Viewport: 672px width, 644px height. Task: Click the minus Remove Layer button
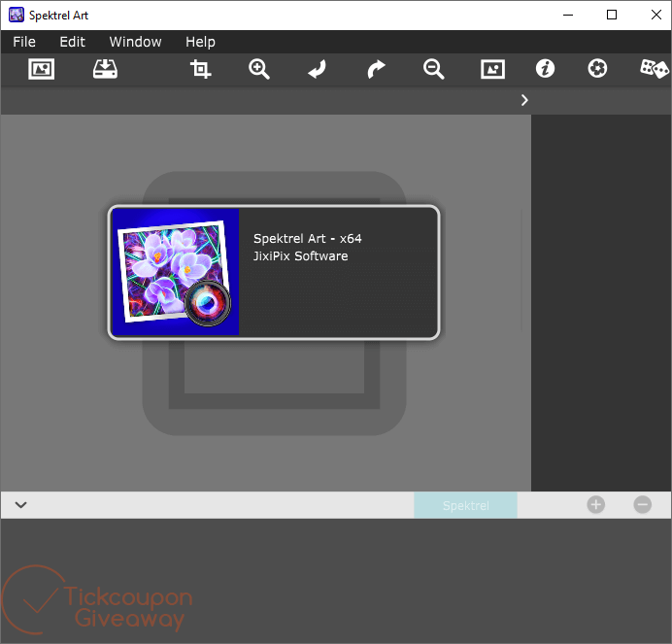coord(643,505)
